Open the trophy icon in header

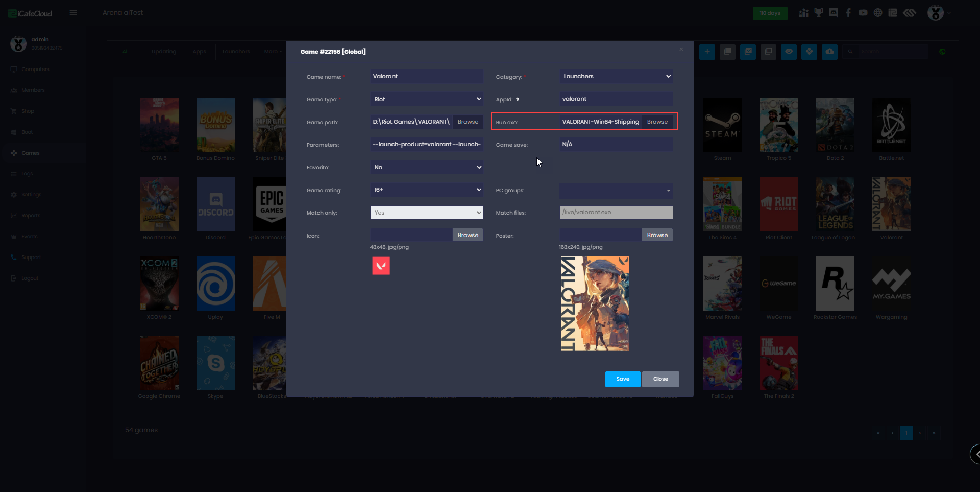point(819,13)
